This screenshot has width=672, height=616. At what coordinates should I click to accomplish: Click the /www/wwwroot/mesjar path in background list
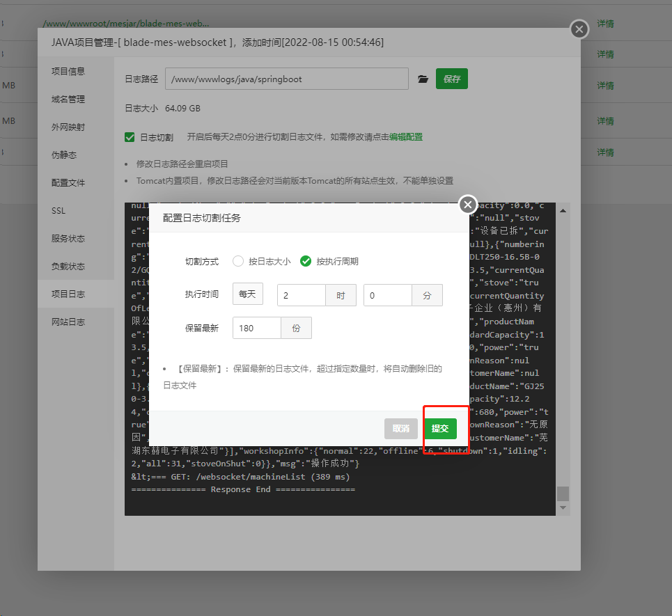[x=126, y=24]
